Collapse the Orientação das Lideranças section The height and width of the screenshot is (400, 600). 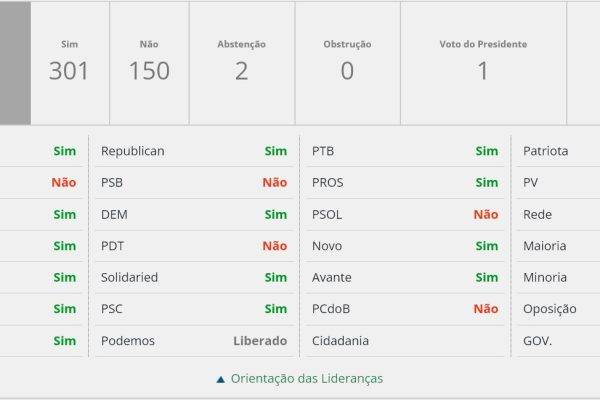coord(306,379)
